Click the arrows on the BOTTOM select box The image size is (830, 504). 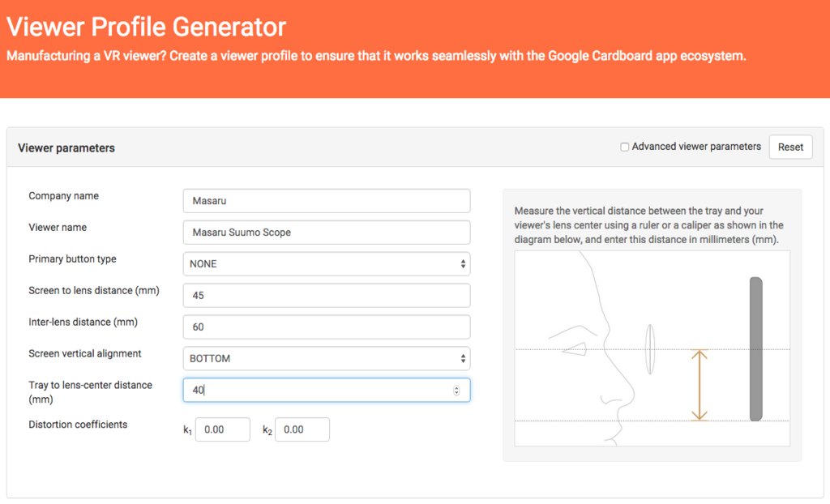pyautogui.click(x=463, y=358)
